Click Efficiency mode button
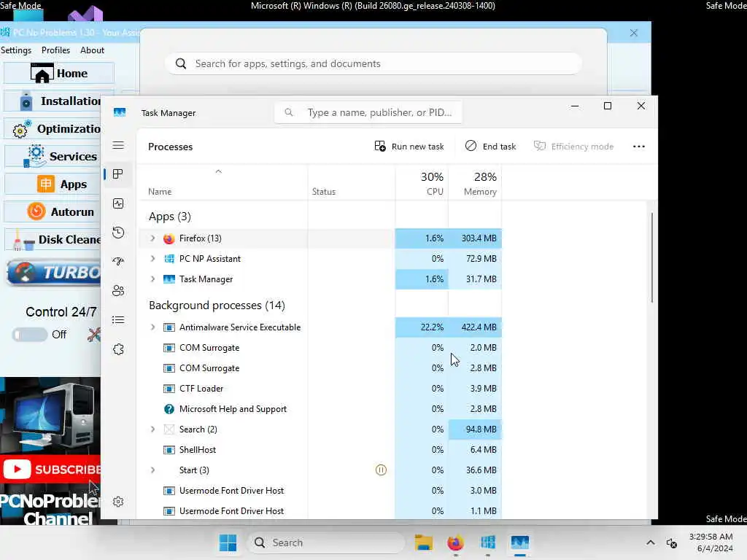This screenshot has height=560, width=747. click(573, 147)
